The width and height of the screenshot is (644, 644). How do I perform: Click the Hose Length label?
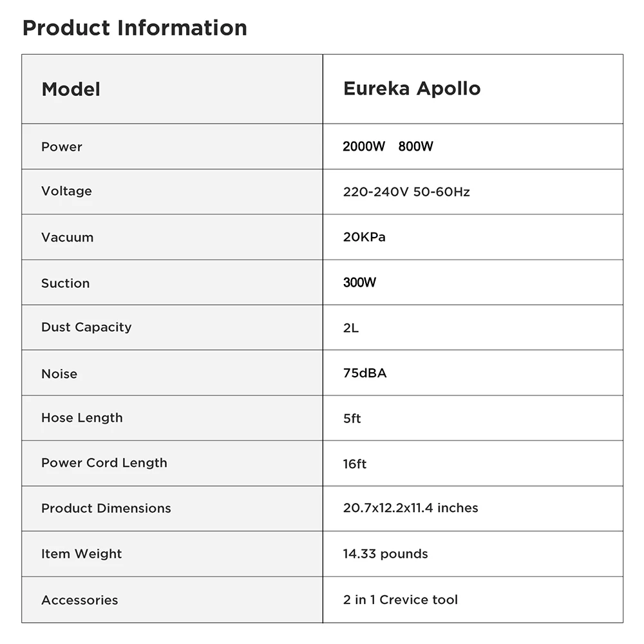82,418
